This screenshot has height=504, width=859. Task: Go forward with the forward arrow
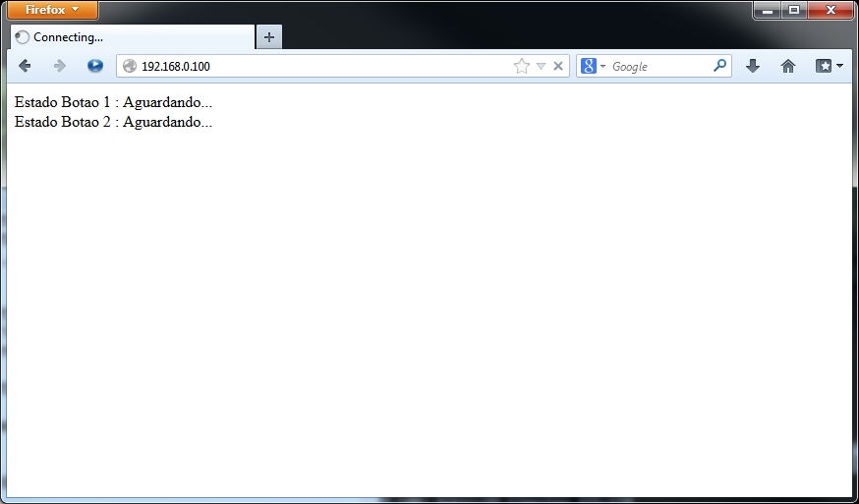(x=59, y=66)
